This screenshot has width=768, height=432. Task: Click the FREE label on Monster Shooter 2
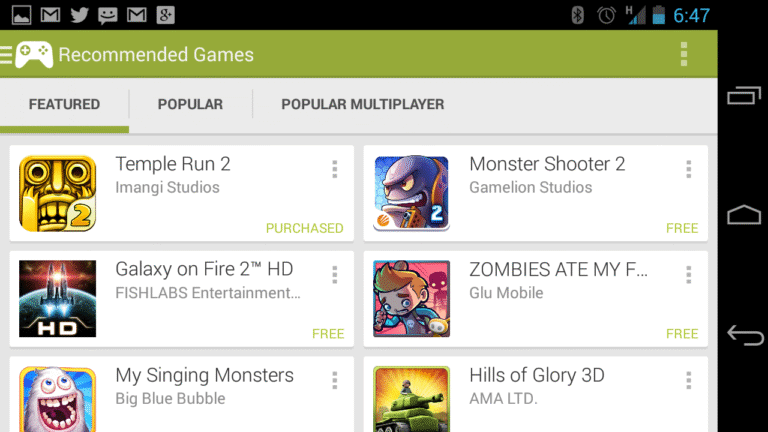682,228
